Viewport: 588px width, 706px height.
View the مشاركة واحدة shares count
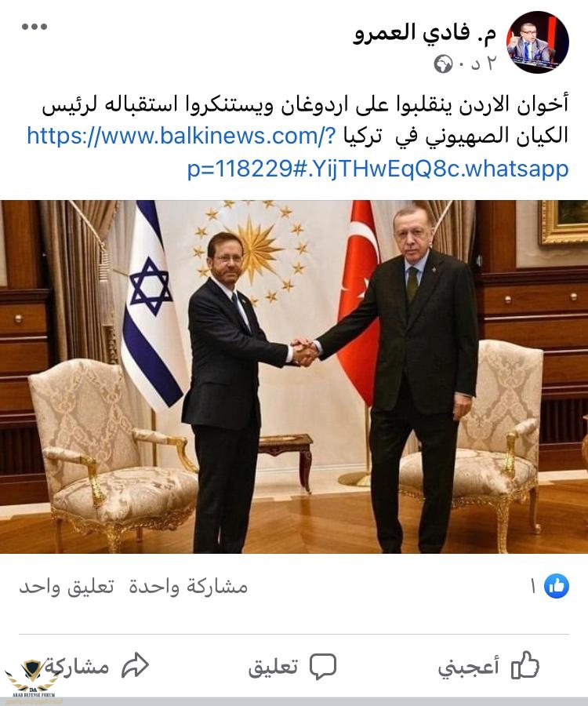point(188,586)
